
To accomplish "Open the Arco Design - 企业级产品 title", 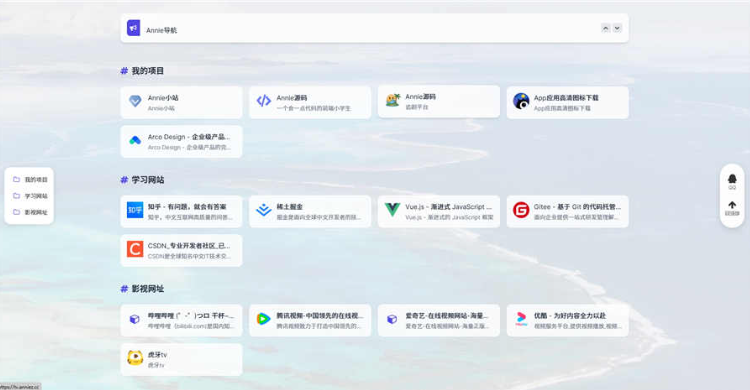I will (x=189, y=137).
